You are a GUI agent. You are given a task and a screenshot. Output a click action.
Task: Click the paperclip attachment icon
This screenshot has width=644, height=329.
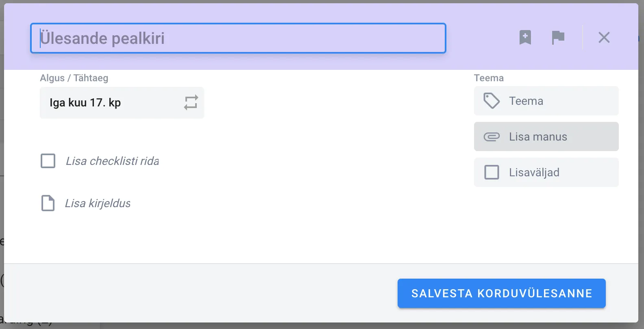[492, 137]
